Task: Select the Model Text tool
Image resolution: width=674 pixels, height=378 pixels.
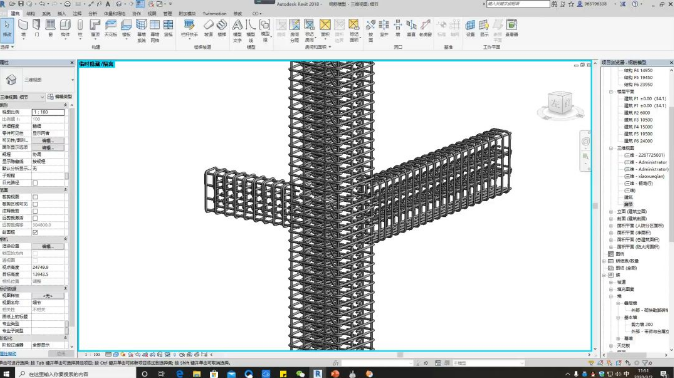Action: (x=237, y=31)
